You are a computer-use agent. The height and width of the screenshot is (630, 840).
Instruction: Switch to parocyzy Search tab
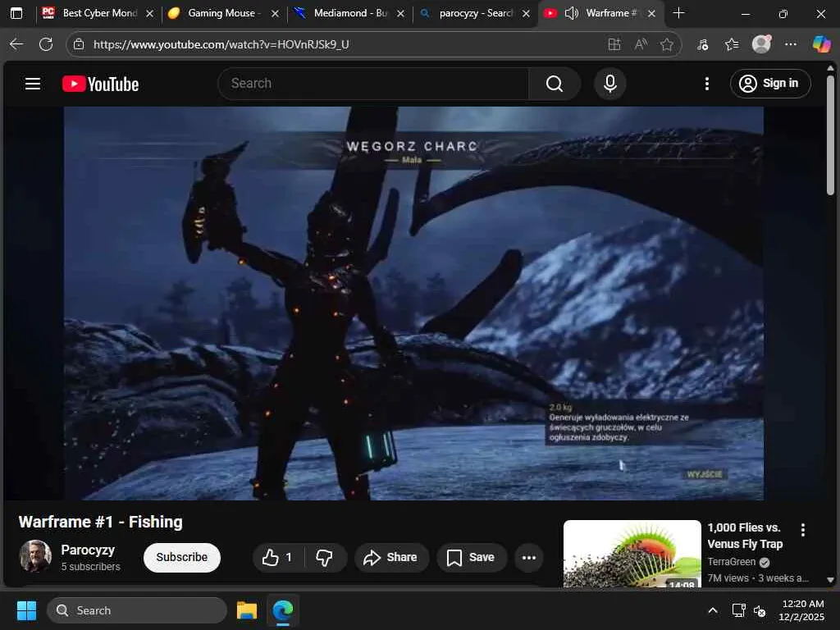475,13
